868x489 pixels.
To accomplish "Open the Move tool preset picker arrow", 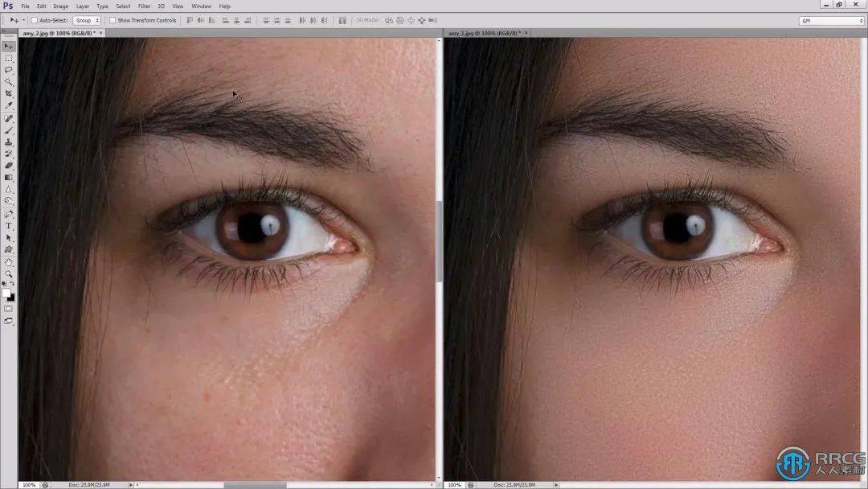I will coord(23,20).
